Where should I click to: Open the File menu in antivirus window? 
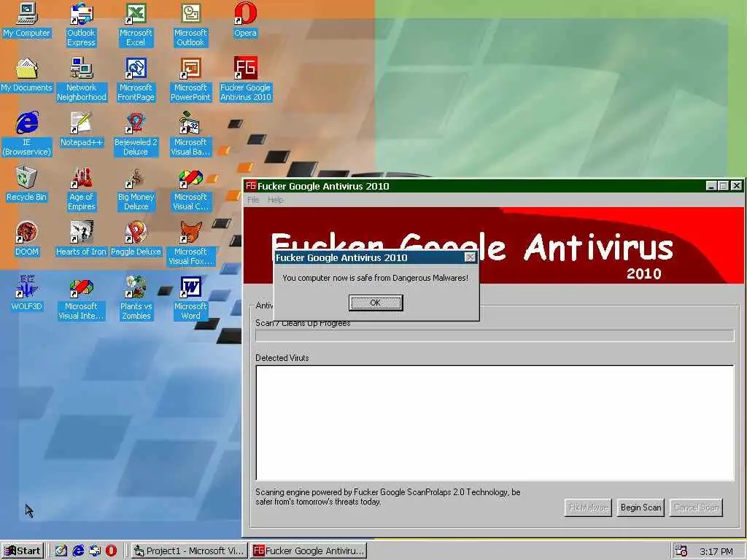click(253, 200)
